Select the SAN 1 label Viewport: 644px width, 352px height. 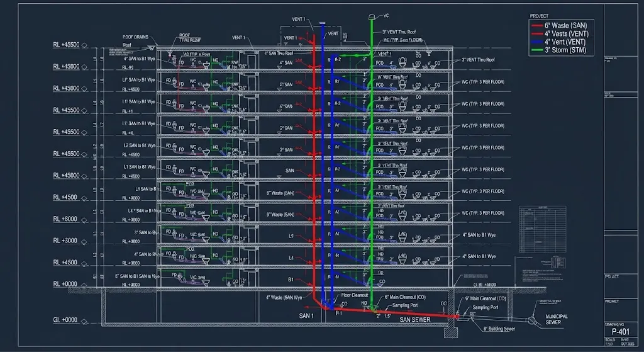(306, 316)
